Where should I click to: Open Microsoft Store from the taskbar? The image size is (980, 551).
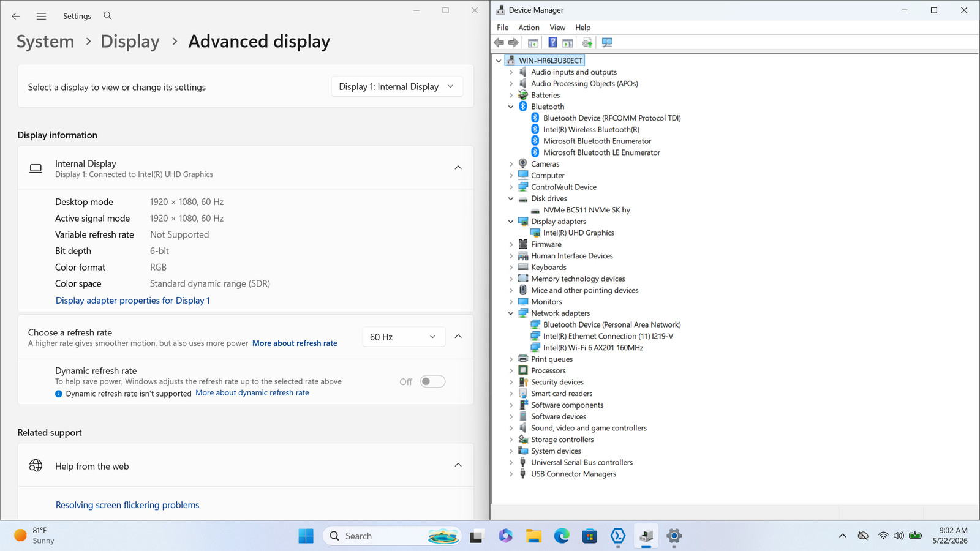(x=590, y=536)
